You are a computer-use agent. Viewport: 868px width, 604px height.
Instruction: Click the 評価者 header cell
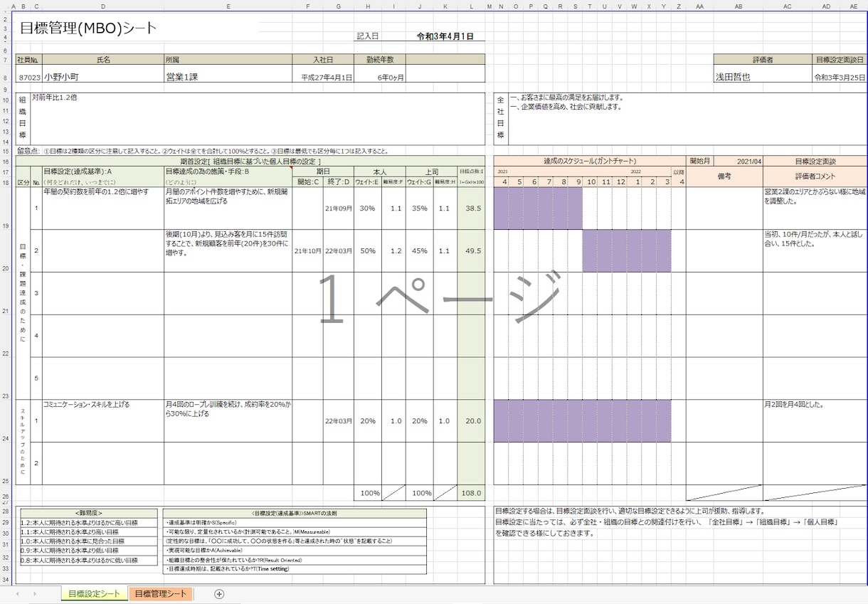[x=763, y=60]
